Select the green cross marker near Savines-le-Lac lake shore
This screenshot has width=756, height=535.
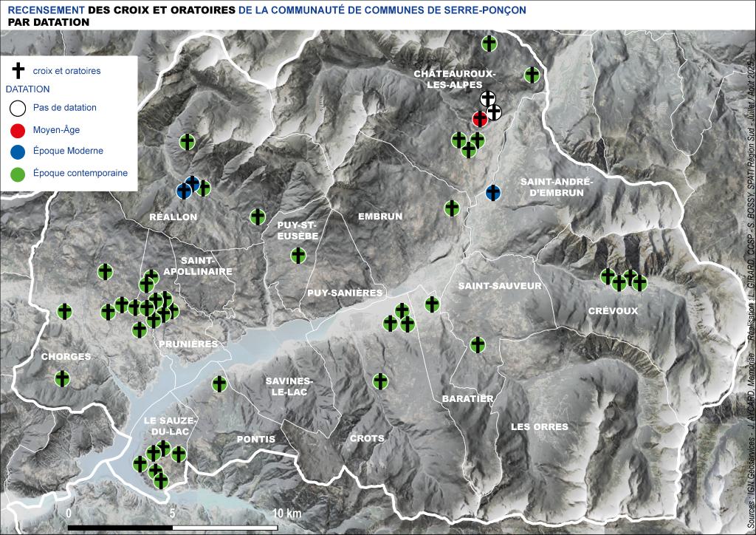coord(219,384)
